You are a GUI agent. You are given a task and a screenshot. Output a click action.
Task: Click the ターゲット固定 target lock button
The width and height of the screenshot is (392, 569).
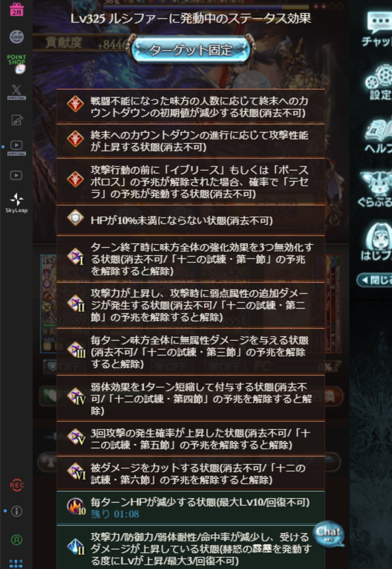click(190, 50)
